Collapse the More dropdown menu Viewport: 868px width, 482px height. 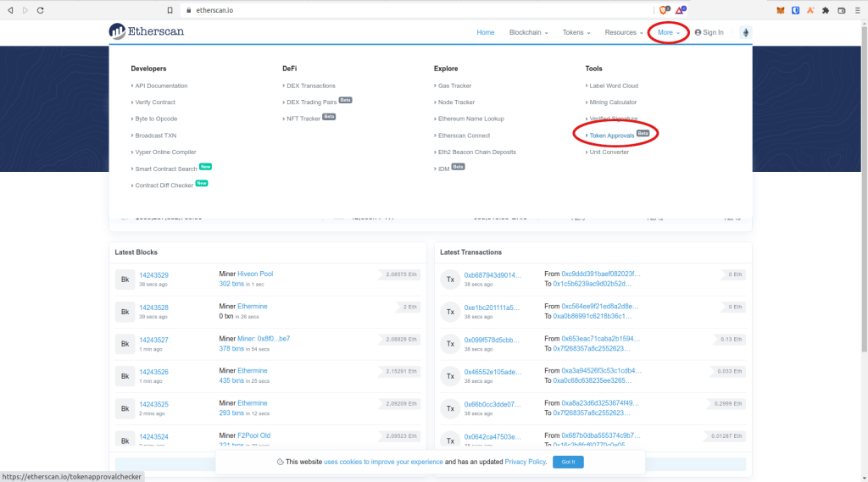pos(668,33)
